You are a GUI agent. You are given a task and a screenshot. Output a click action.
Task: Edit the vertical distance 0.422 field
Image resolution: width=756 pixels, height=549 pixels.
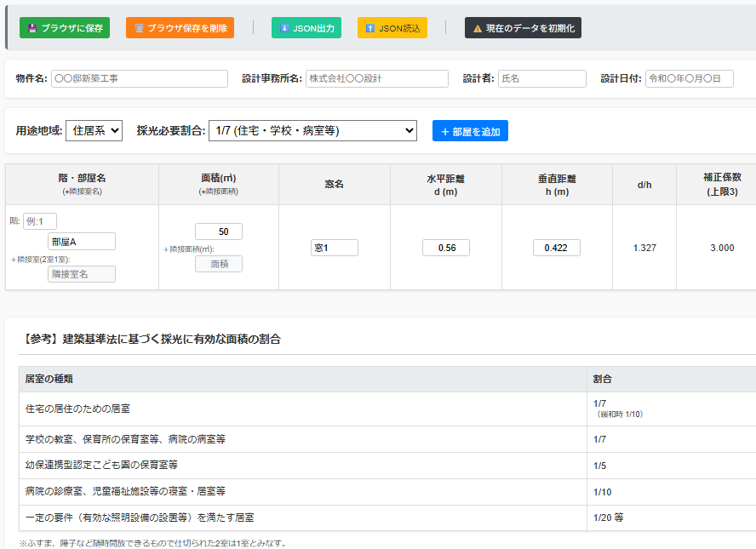(x=557, y=248)
